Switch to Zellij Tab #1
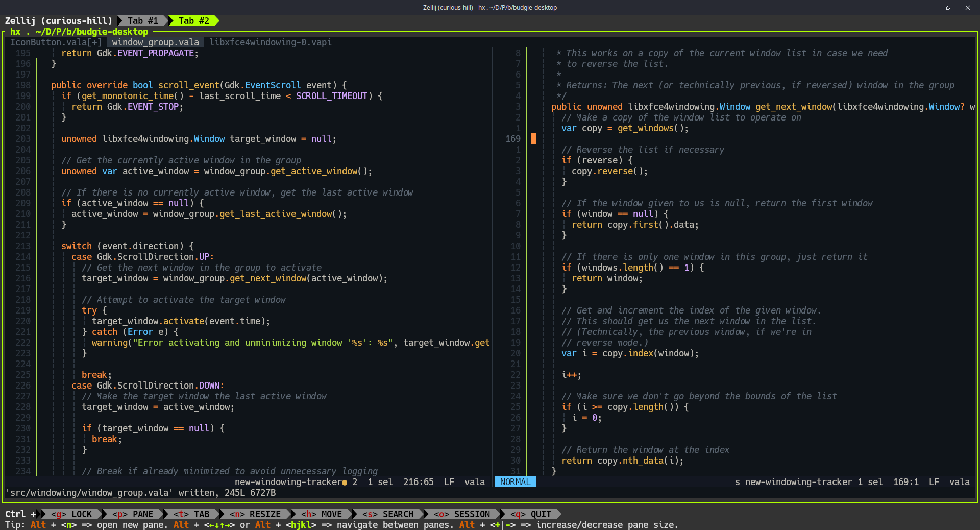This screenshot has width=980, height=530. pos(142,21)
